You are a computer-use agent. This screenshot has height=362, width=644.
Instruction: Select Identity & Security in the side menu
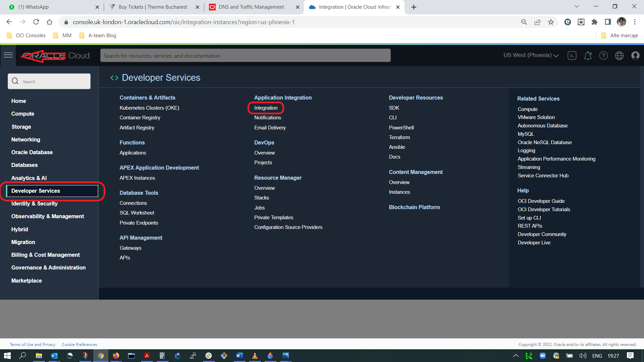35,204
